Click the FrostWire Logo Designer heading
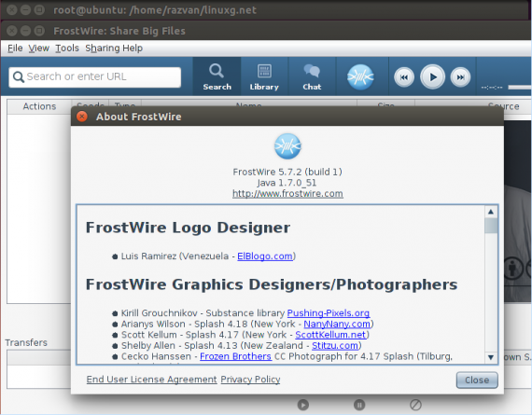This screenshot has height=415, width=532. tap(188, 228)
